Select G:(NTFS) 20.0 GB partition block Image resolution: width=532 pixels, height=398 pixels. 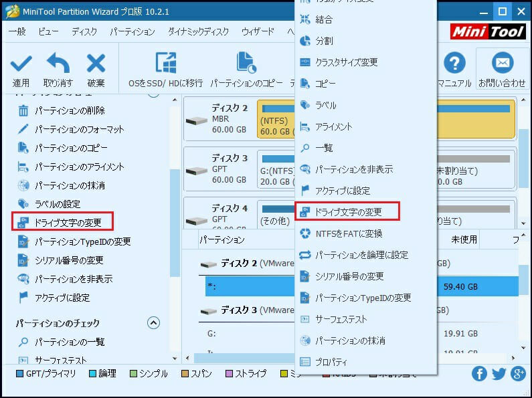tap(276, 169)
